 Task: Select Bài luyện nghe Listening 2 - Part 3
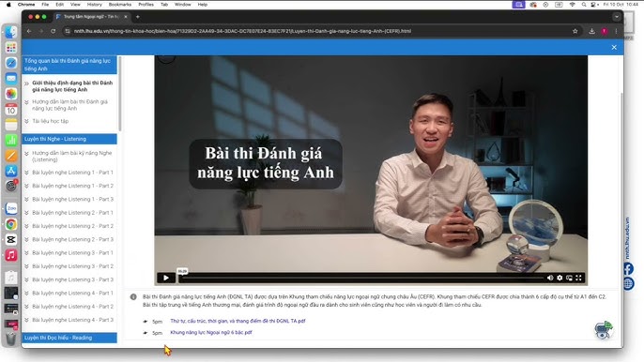pyautogui.click(x=72, y=239)
